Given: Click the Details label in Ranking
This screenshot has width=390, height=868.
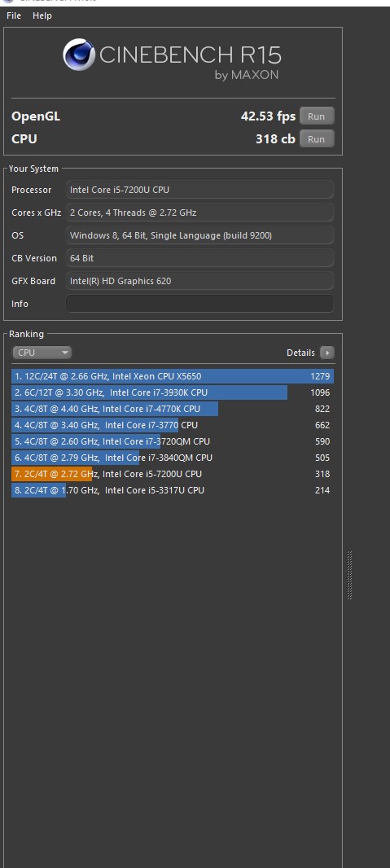Looking at the screenshot, I should [x=300, y=353].
